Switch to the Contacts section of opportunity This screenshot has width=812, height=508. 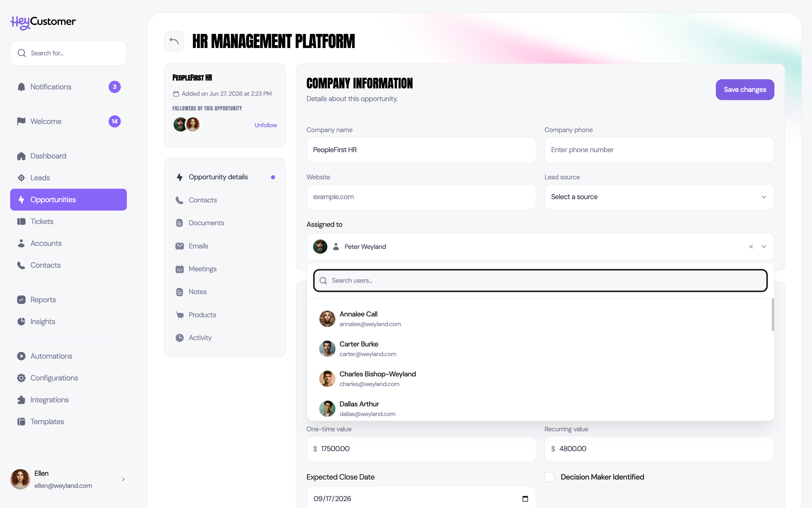pos(225,200)
